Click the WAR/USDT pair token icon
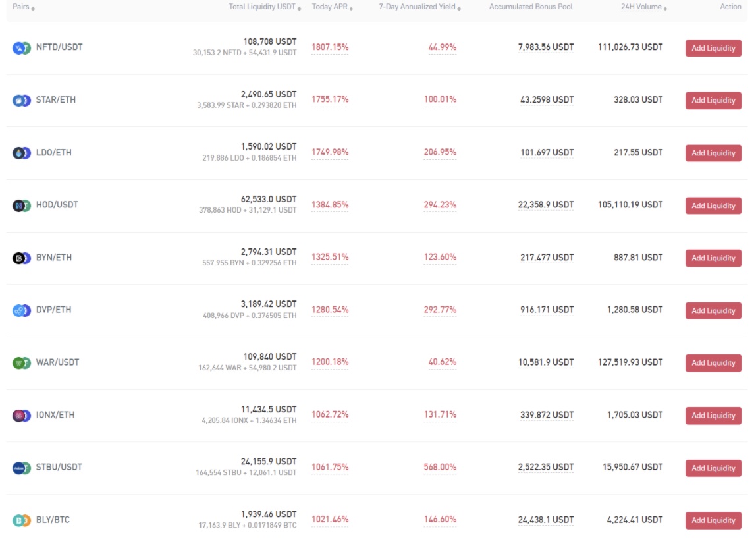756x552 pixels. point(22,362)
